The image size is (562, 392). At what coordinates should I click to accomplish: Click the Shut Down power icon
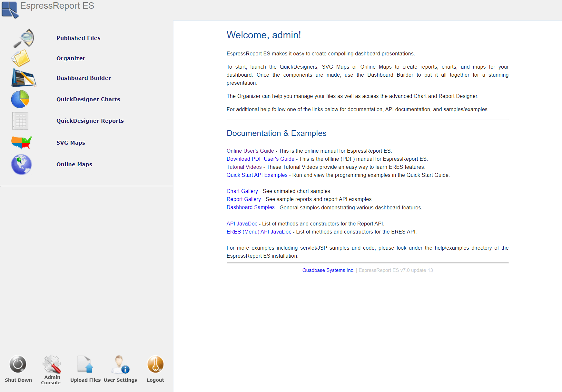click(x=18, y=364)
